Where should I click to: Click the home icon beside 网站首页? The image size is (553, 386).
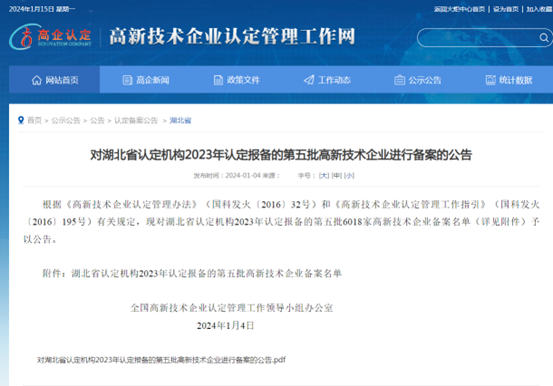coord(37,80)
